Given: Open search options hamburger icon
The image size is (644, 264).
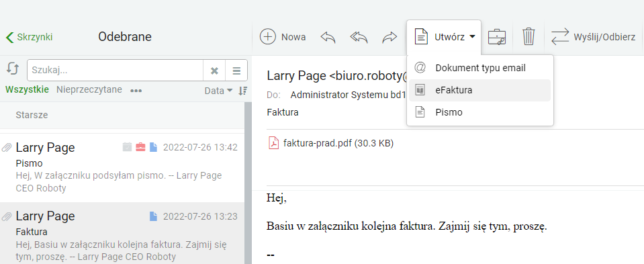Looking at the screenshot, I should click(x=236, y=71).
